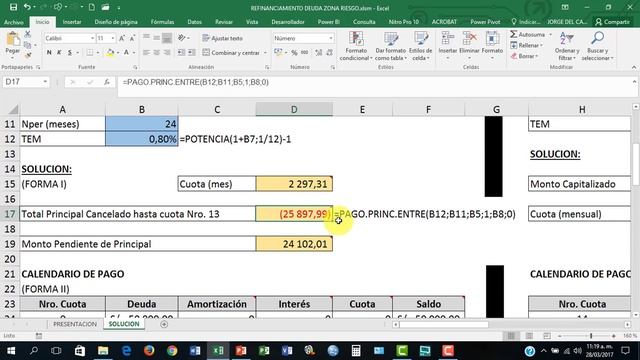Open Estilos de celda dropdown
Screen dimensions: 640x360
point(420,46)
